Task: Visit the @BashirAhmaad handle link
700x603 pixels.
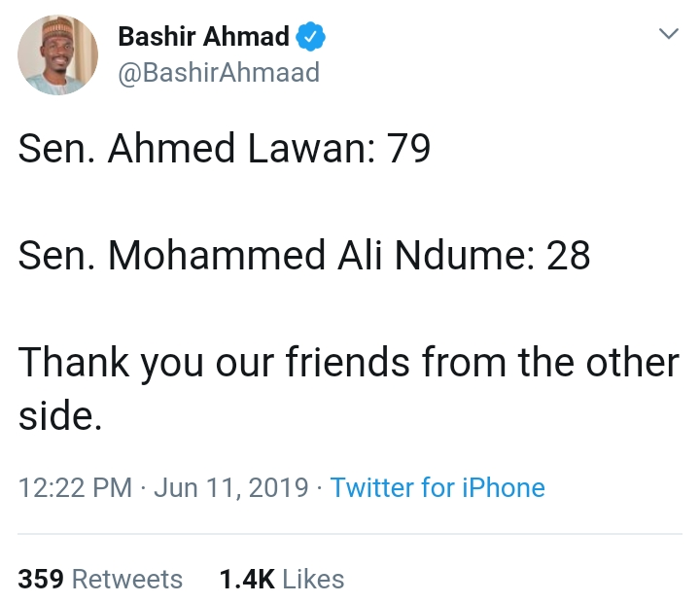Action: coord(218,73)
